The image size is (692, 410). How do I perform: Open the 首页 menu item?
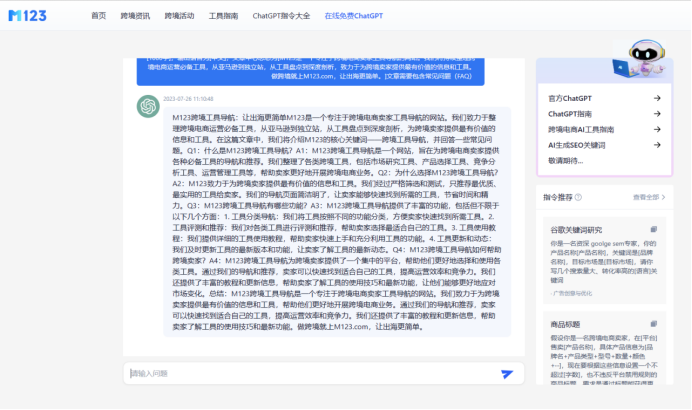98,16
